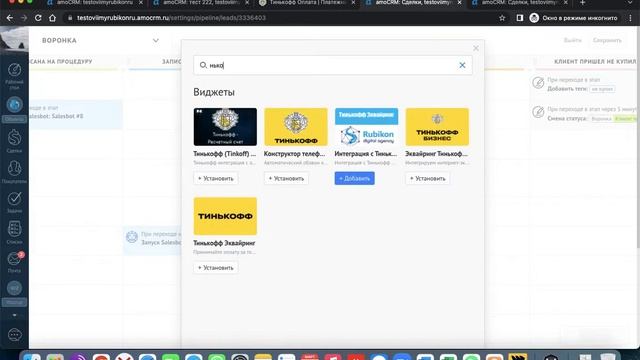640x360 pixels.
Task: Bookmark the page with the star icon
Action: point(502,18)
